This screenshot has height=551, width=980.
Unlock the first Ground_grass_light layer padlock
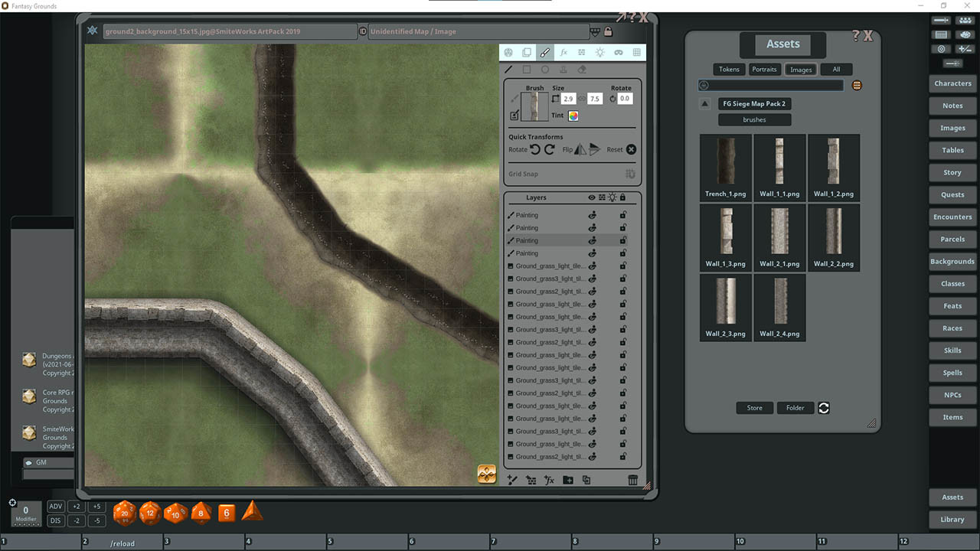click(622, 266)
